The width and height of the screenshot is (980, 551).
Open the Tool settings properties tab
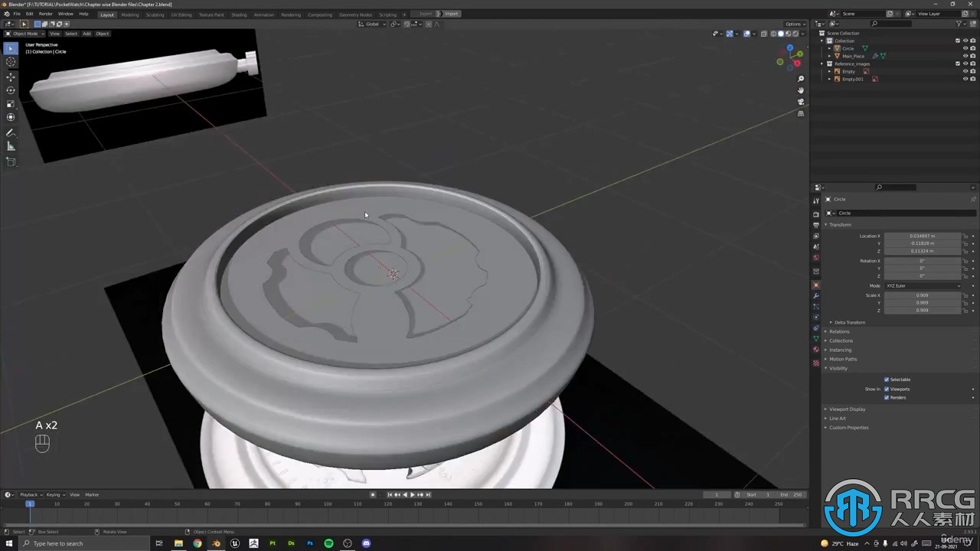pos(816,201)
